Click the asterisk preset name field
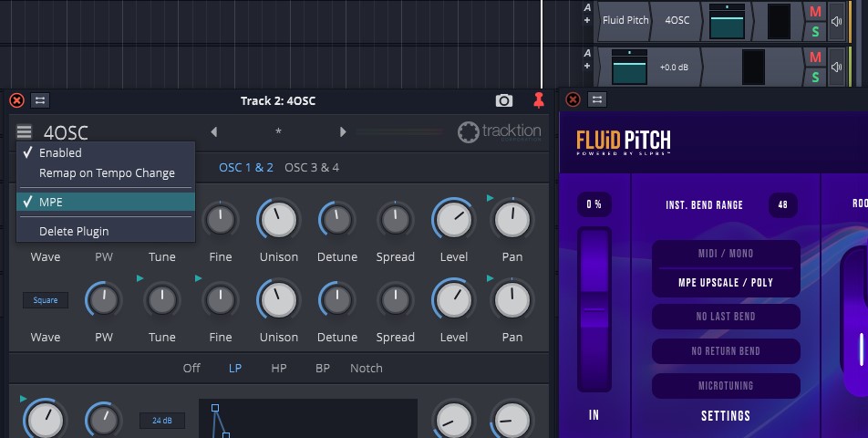Viewport: 868px width, 438px height. pyautogui.click(x=278, y=131)
